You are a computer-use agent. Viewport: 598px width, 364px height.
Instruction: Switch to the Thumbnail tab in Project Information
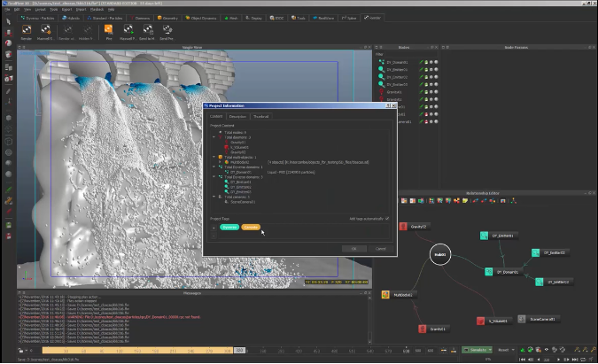260,117
